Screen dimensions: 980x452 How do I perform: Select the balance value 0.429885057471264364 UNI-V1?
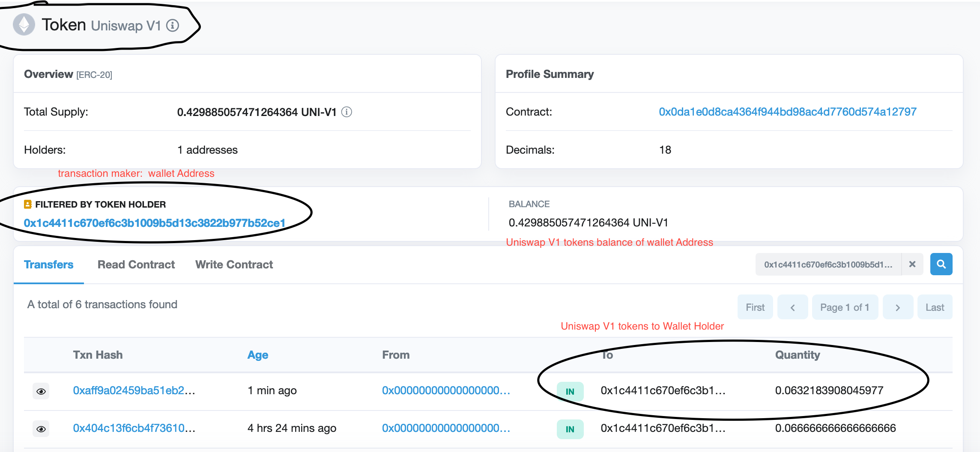pos(589,223)
